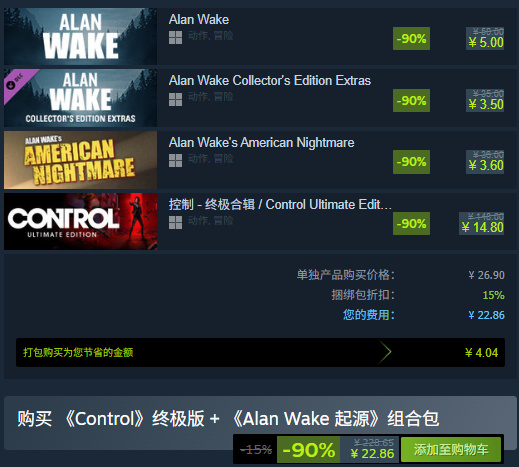
Task: Click the ¥ 22.86 bundle final price
Action: click(x=372, y=454)
